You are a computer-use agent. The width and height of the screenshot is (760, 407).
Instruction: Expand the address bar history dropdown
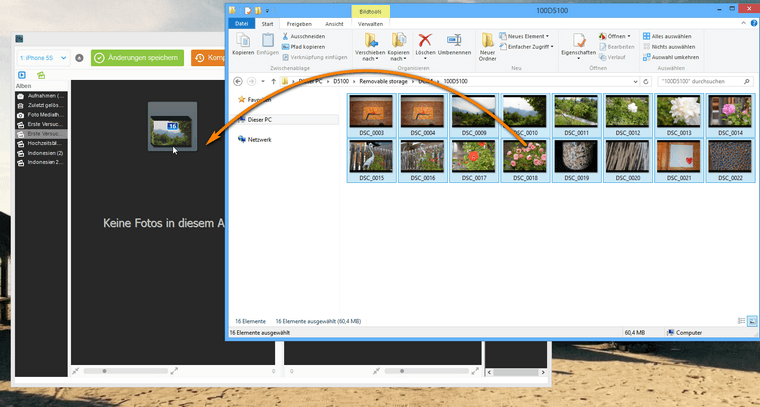(636, 81)
